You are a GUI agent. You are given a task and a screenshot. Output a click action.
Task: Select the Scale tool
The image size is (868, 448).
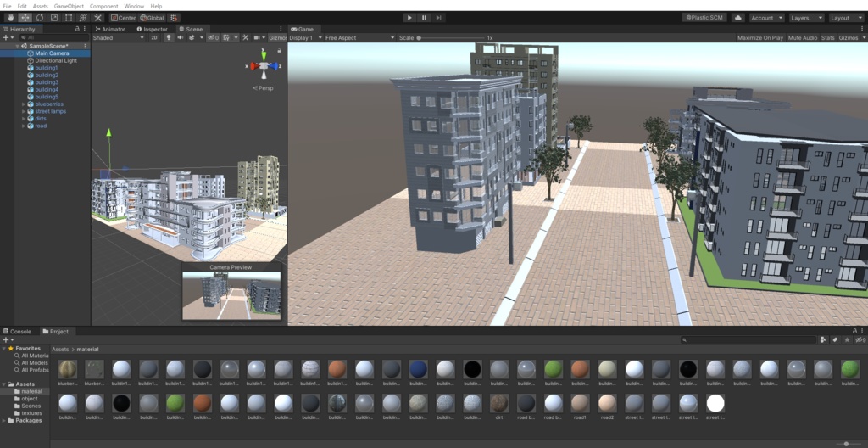point(53,18)
